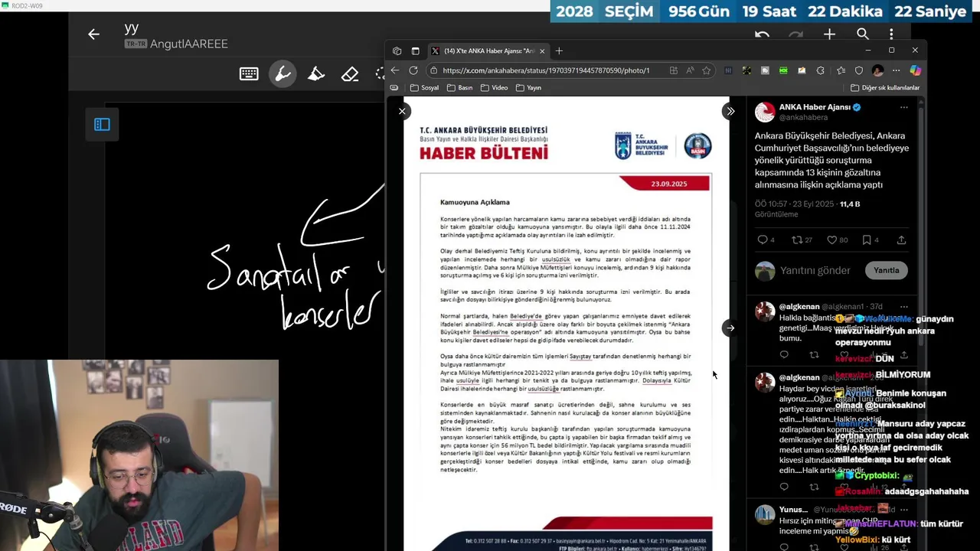The width and height of the screenshot is (980, 551).
Task: Open browser workspaces icon
Action: tap(397, 51)
